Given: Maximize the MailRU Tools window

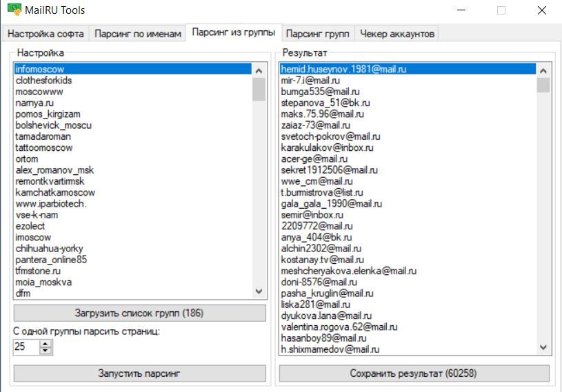Looking at the screenshot, I should click(501, 10).
